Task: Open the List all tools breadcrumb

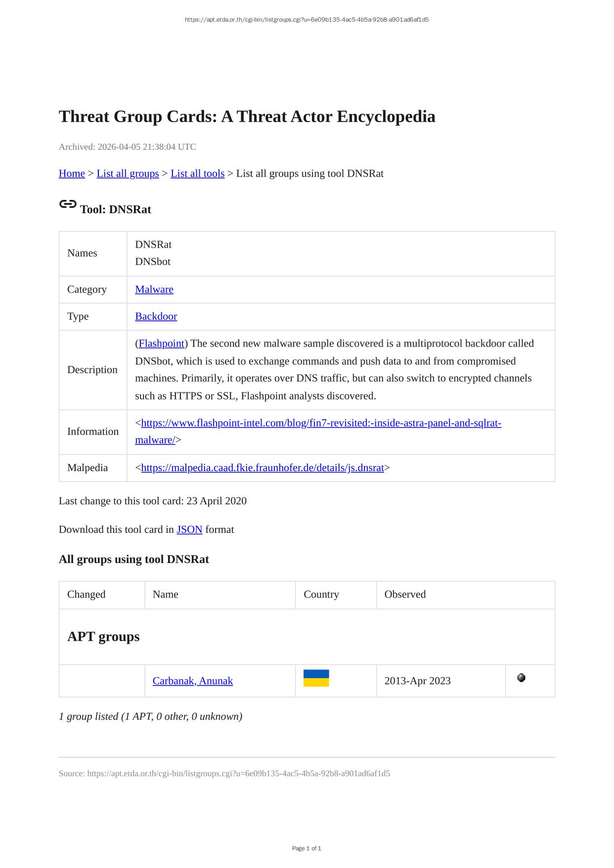Action: tap(197, 174)
